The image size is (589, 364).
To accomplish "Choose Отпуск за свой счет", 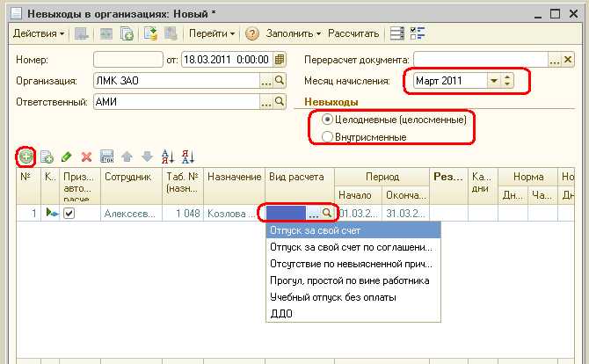I will (353, 230).
